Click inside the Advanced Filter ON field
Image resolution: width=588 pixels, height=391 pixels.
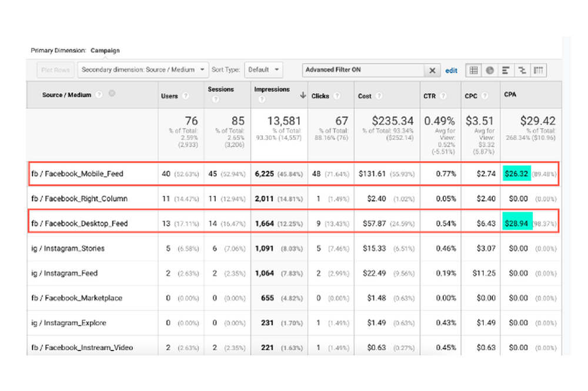(x=363, y=70)
